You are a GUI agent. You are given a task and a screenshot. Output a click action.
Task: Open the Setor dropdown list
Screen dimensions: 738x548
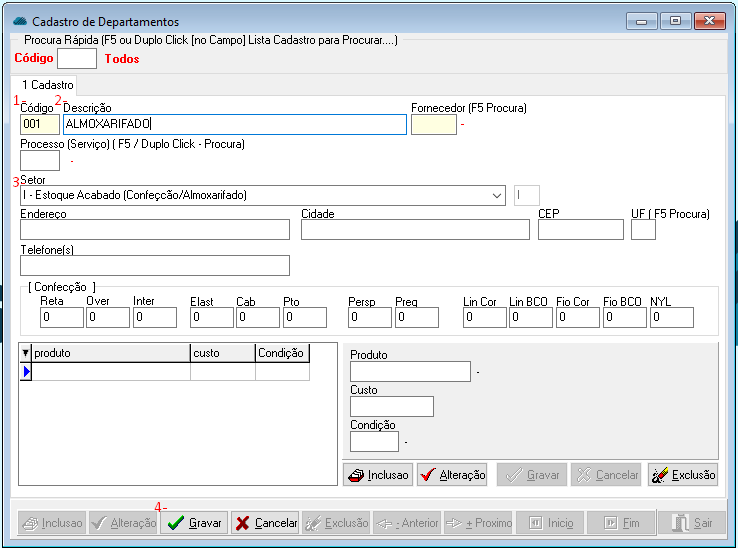tap(498, 195)
